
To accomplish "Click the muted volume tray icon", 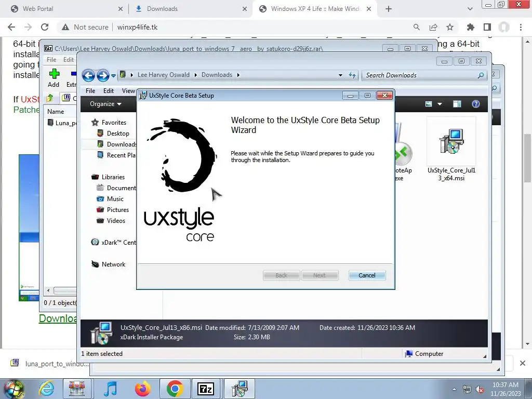I will [x=480, y=390].
